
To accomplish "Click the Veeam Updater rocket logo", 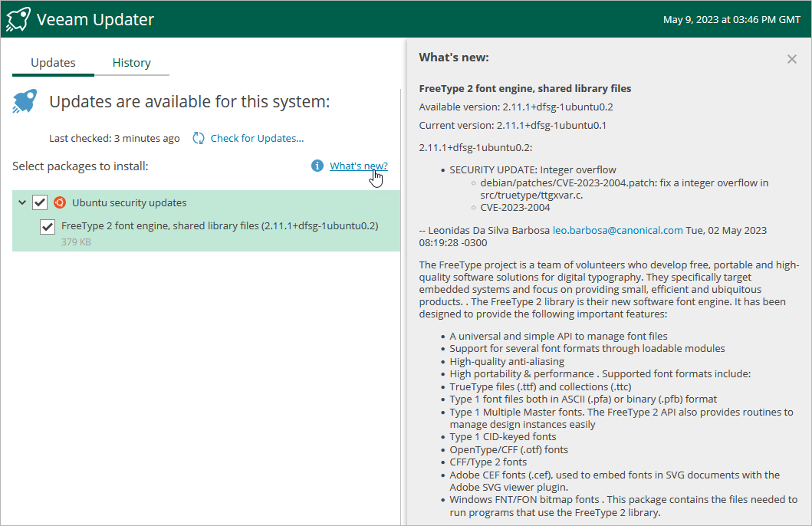I will tap(18, 19).
